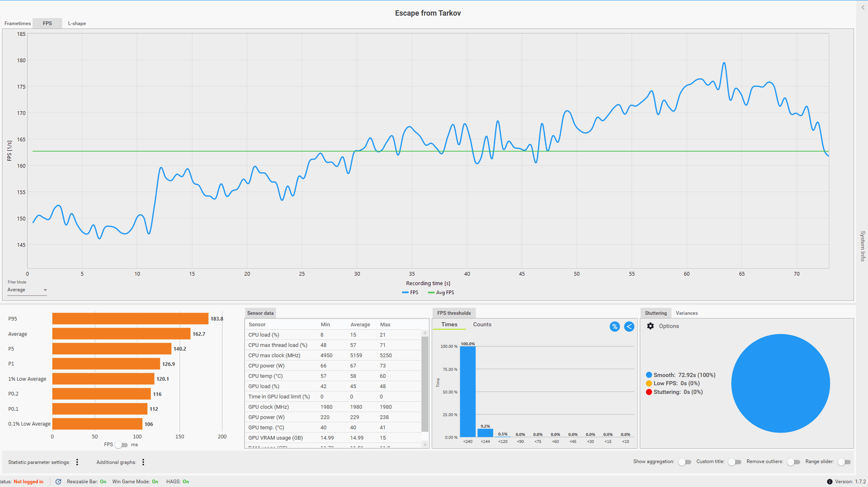Click the Stuttering red legend dot

tap(649, 392)
